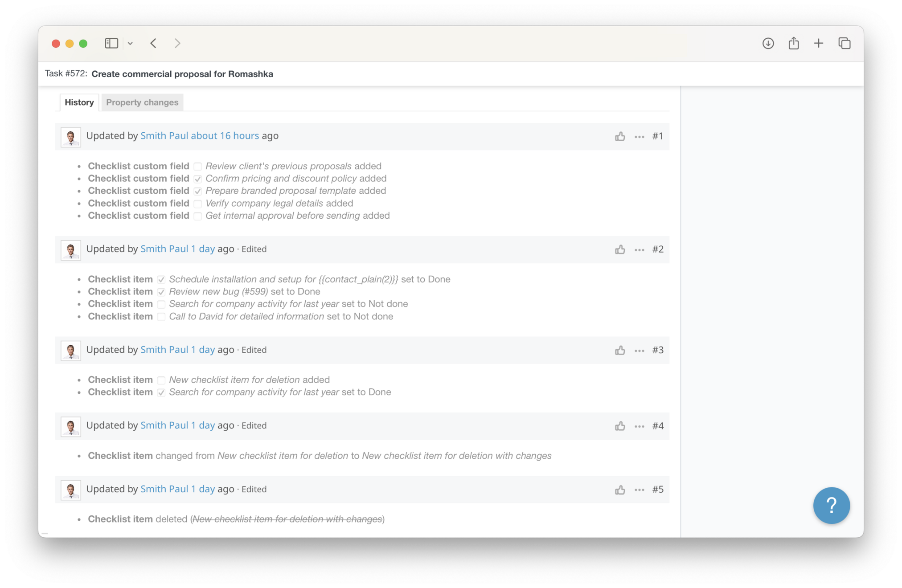The height and width of the screenshot is (588, 902).
Task: Open 'about 16 hours' timestamp link
Action: click(225, 136)
